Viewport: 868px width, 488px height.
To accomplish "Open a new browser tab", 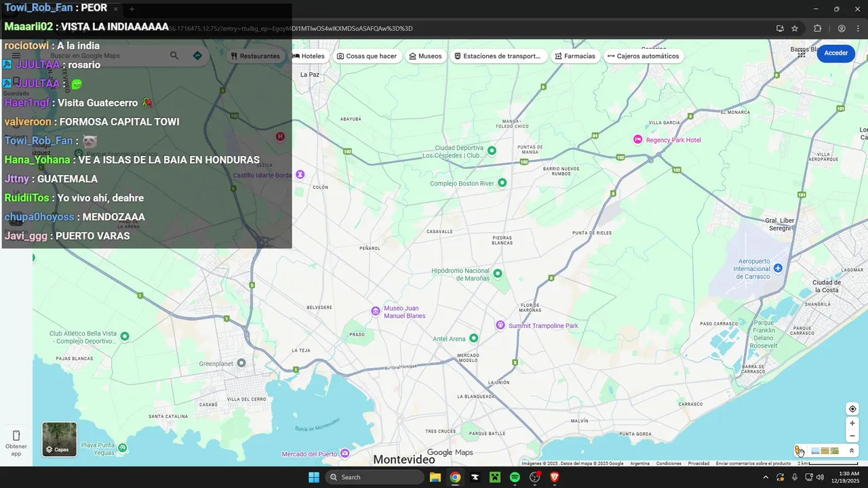I will [x=132, y=9].
